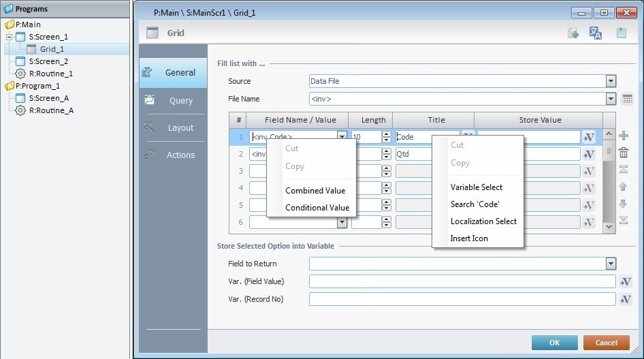
Task: Open the Source dropdown
Action: click(x=610, y=81)
